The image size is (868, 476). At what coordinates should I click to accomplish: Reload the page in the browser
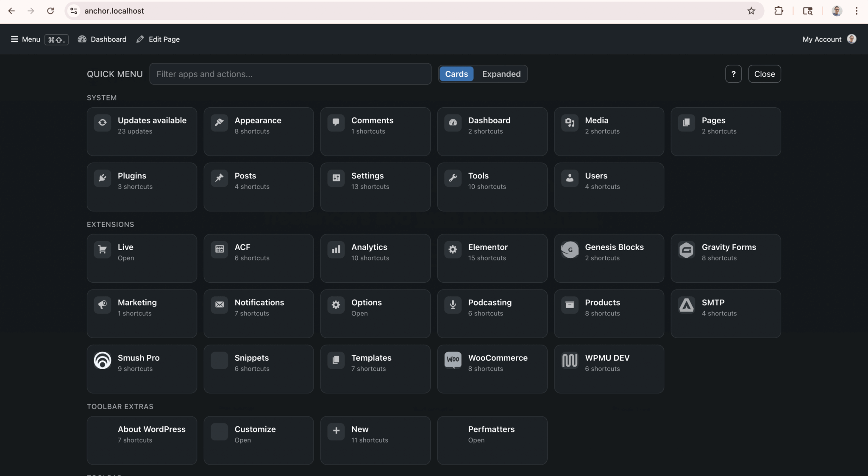[50, 11]
